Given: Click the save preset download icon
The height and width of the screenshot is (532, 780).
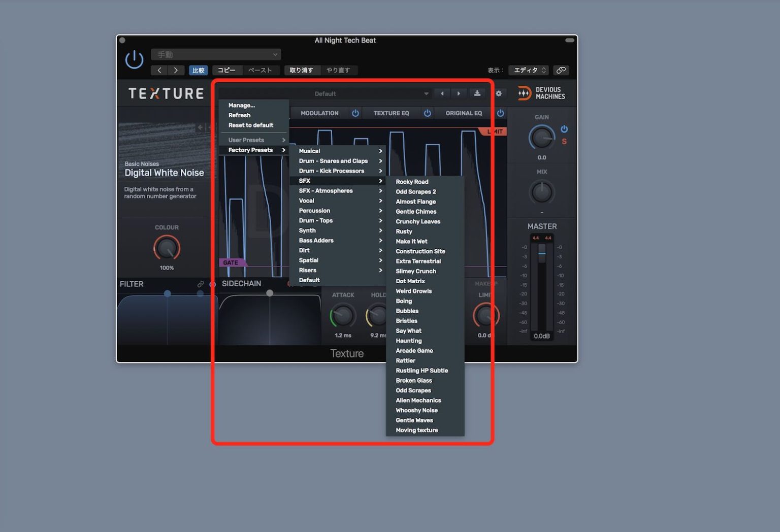Looking at the screenshot, I should pos(477,93).
